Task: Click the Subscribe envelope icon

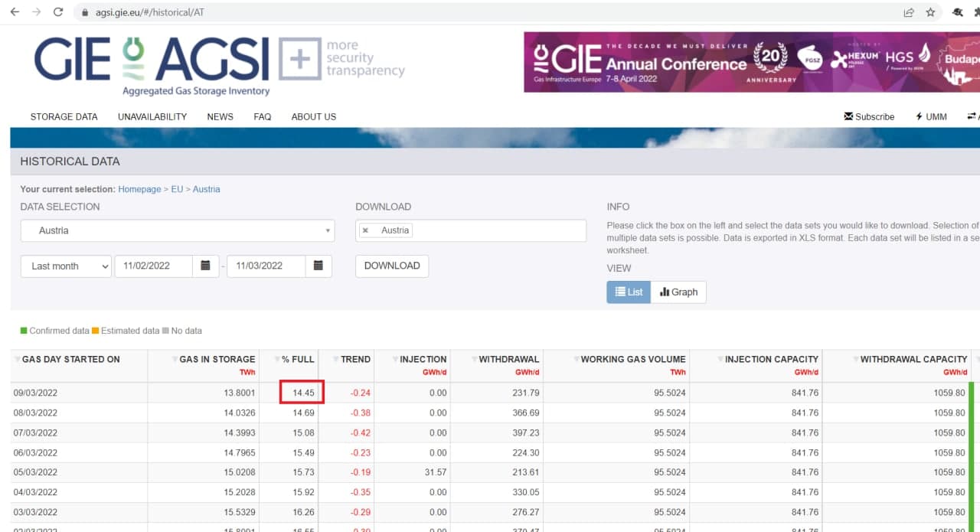Action: pos(848,116)
